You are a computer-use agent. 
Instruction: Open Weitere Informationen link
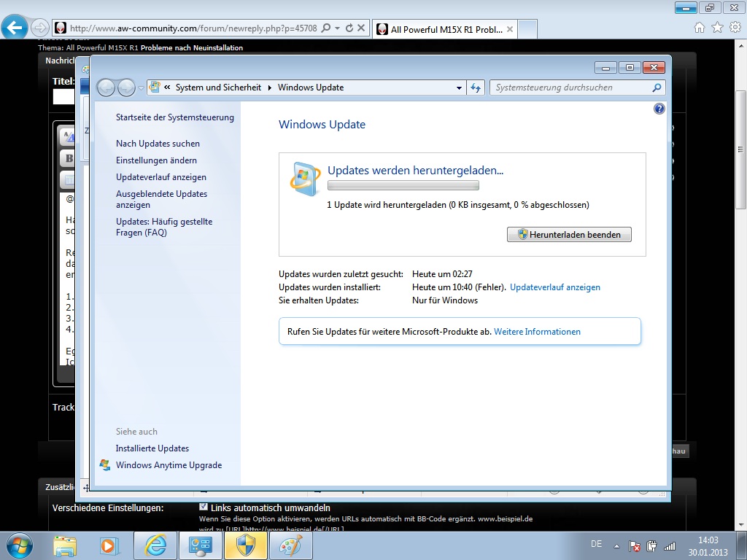[537, 332]
